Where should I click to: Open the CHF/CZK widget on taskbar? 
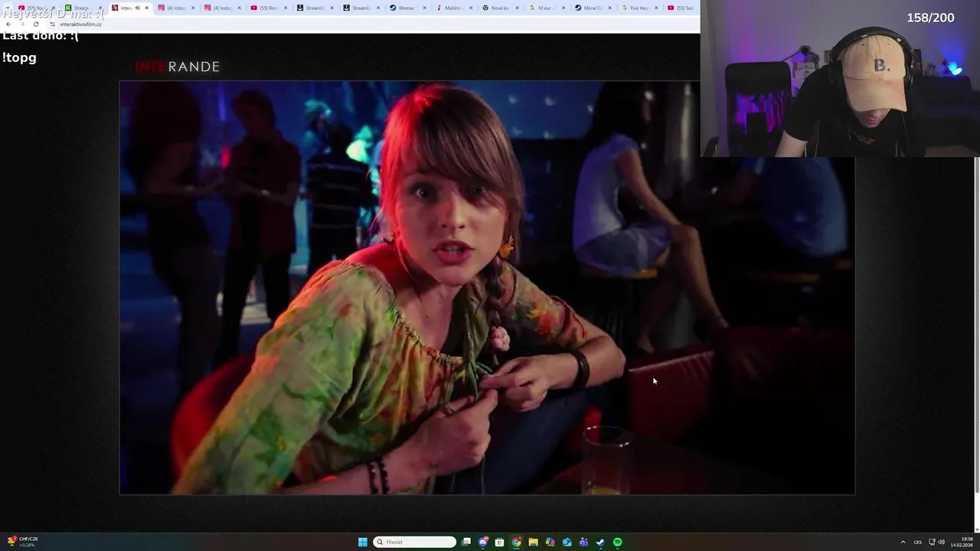23,542
